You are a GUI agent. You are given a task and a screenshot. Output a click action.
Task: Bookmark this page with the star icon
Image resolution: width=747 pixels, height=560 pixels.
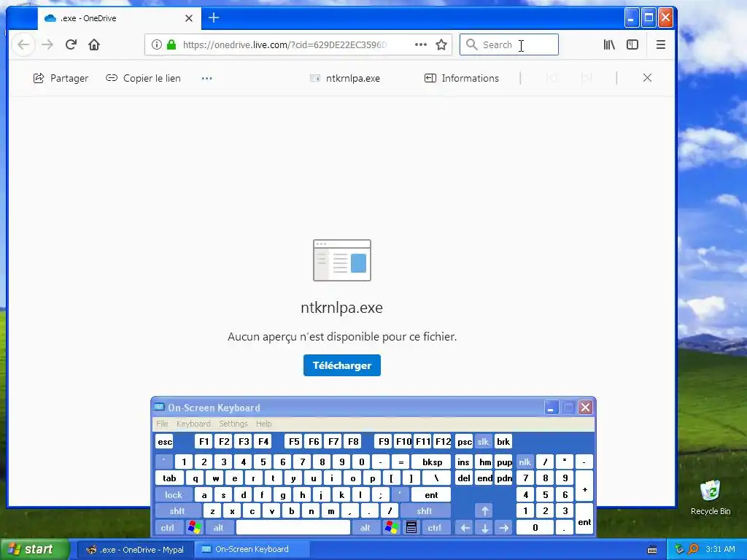[441, 44]
